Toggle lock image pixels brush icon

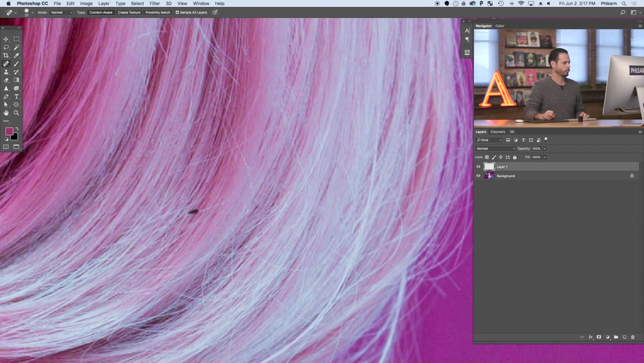(x=494, y=157)
